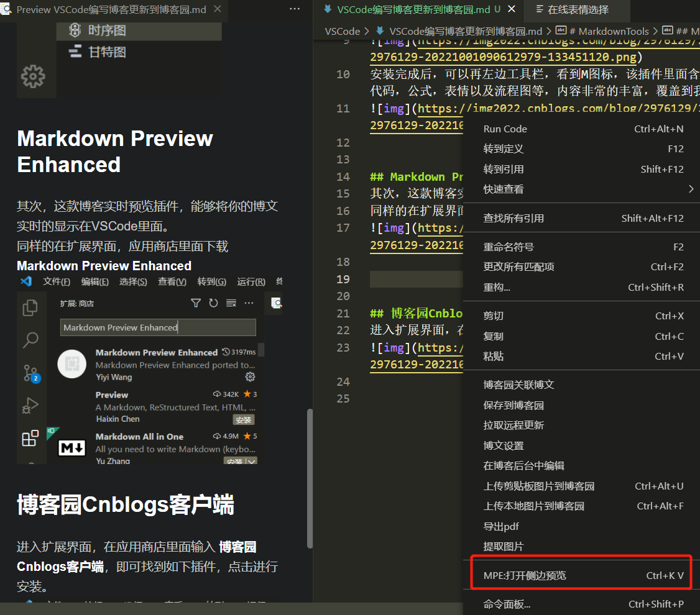Choose 重命名符号 in context menu
The image size is (700, 615).
[x=583, y=247]
